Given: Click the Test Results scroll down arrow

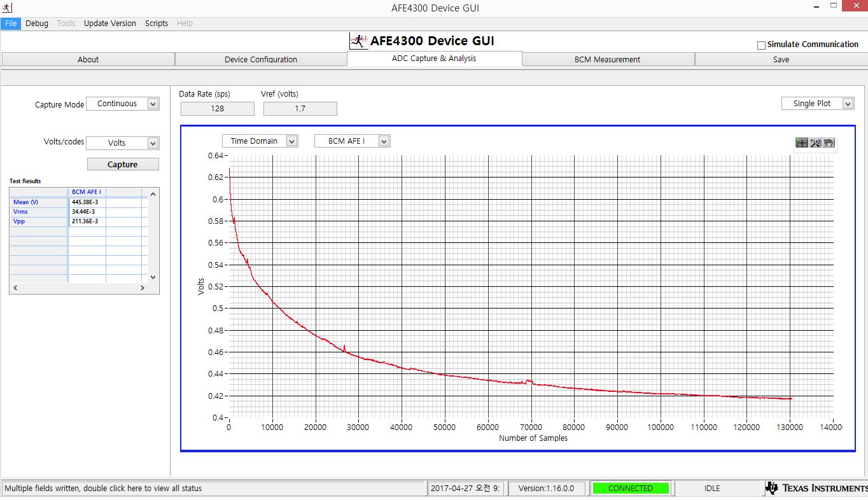Looking at the screenshot, I should pyautogui.click(x=153, y=277).
